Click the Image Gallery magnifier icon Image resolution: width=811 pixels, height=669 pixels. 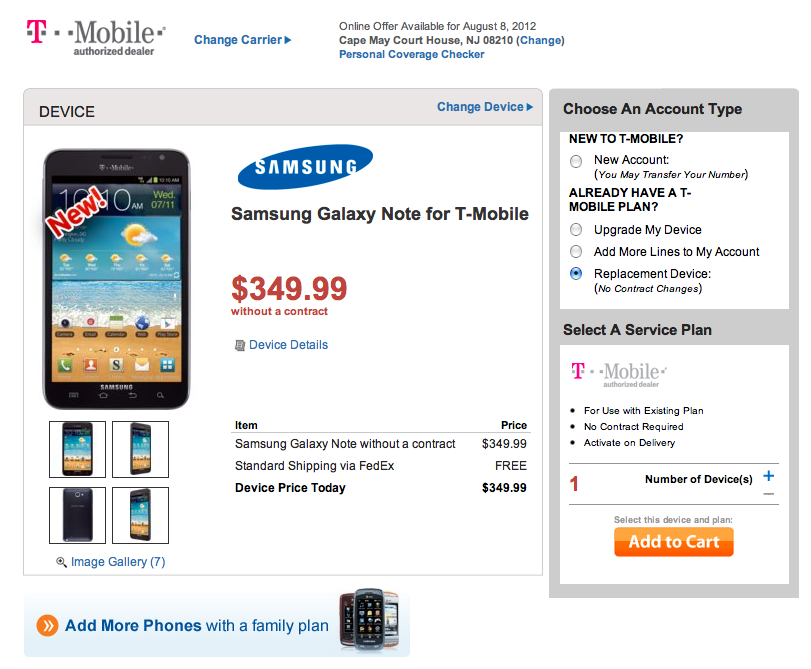(62, 563)
